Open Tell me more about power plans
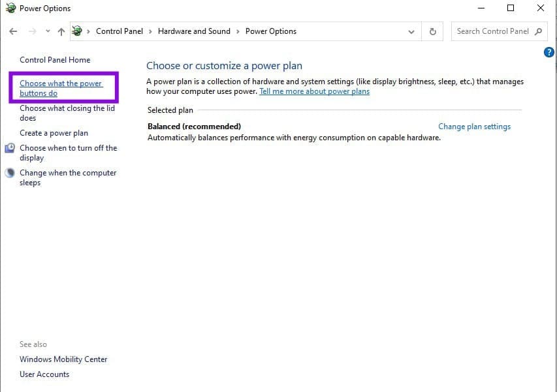 [314, 91]
